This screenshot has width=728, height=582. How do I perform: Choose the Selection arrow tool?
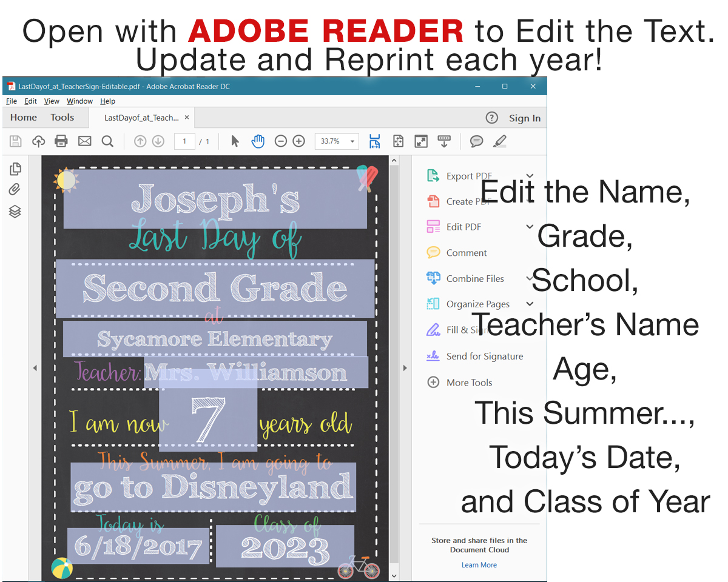pos(235,141)
